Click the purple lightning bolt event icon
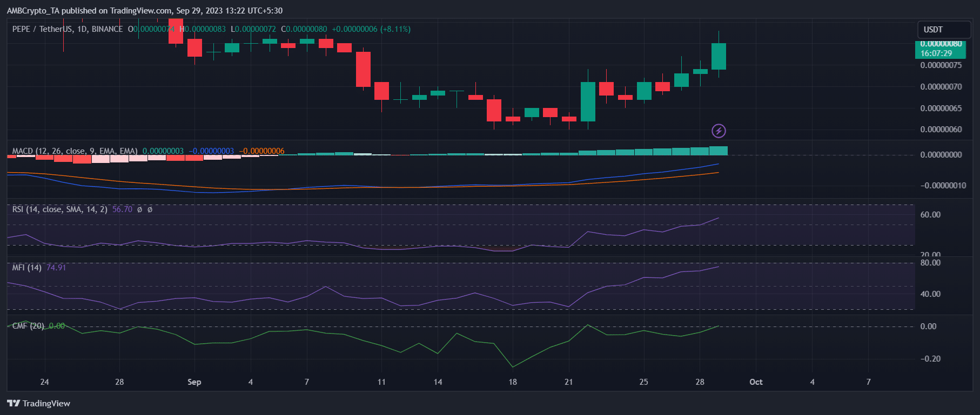Screen dimensions: 980x415 pyautogui.click(x=719, y=131)
